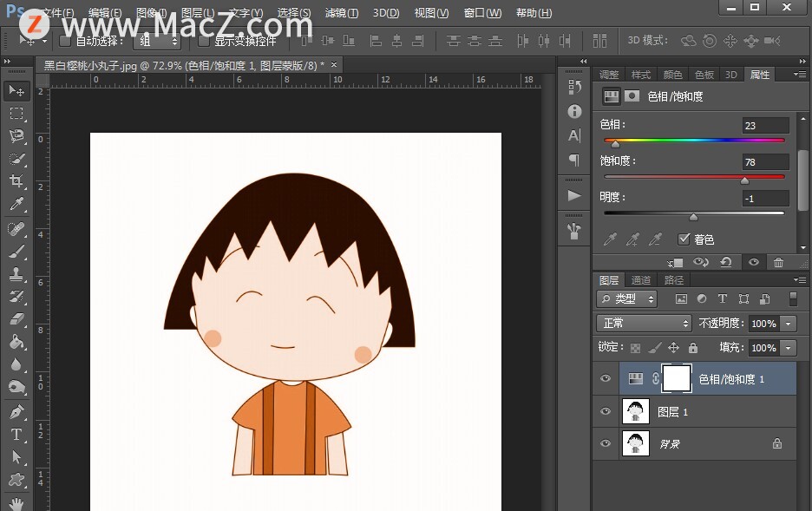Open the History panel icon

coord(574,87)
